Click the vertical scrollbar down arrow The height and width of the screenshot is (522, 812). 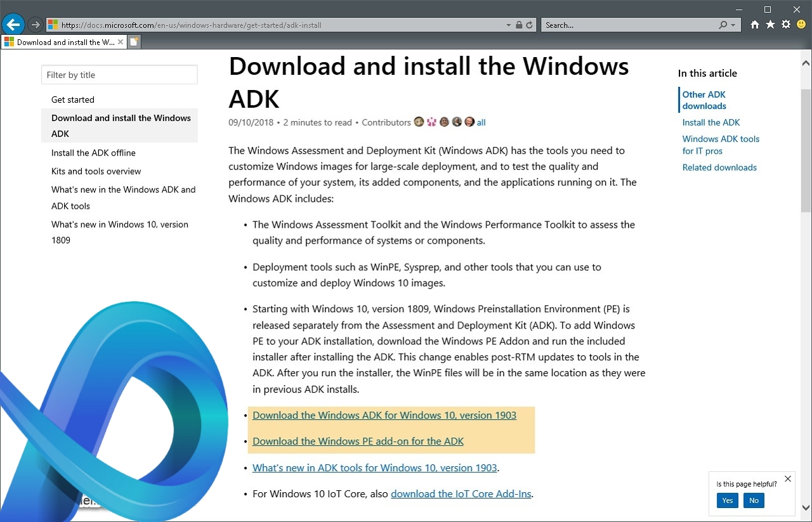(x=806, y=507)
